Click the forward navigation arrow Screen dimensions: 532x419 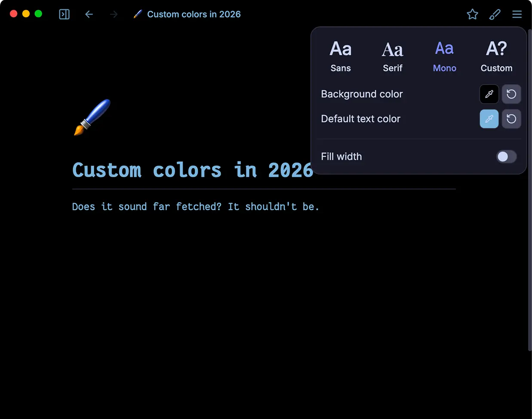point(113,14)
